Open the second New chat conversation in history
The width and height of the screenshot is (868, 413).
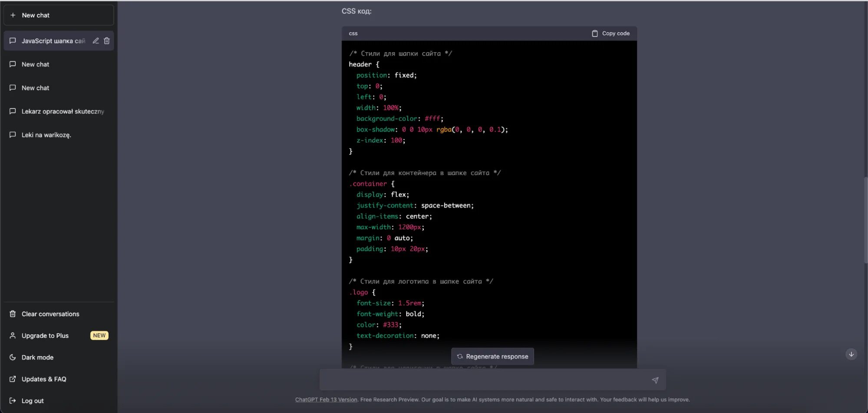coord(59,88)
